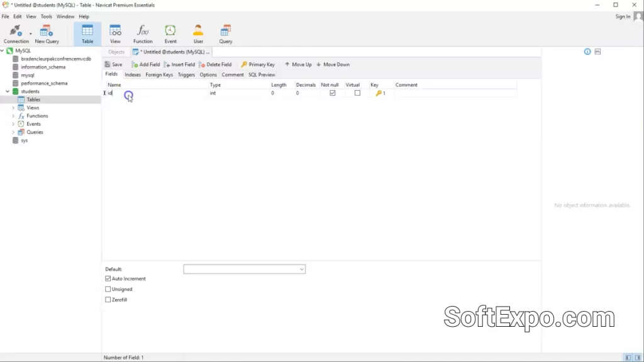This screenshot has height=362, width=644.
Task: Expand the Functions node
Action: [13, 116]
